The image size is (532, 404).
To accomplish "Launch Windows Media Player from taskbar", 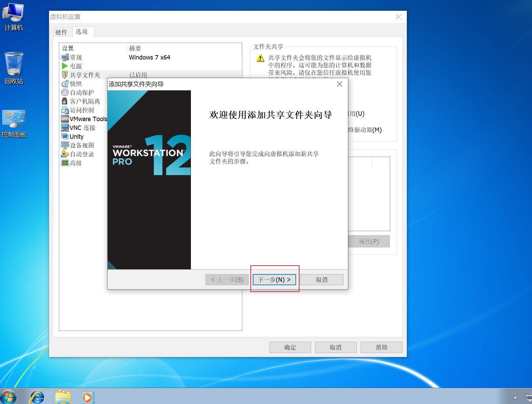I will pos(88,397).
